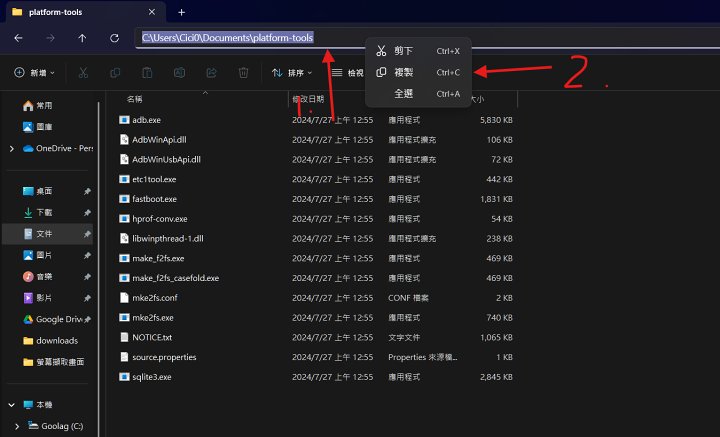
Task: Click the Delete trash can icon
Action: [x=243, y=73]
